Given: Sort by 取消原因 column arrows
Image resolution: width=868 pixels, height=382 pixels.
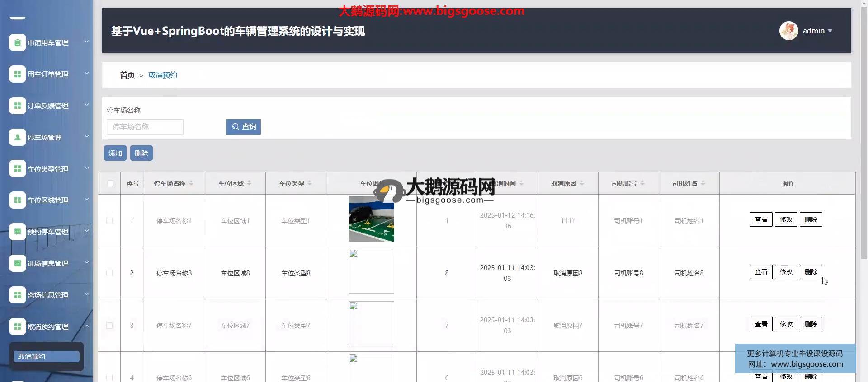Looking at the screenshot, I should point(582,183).
